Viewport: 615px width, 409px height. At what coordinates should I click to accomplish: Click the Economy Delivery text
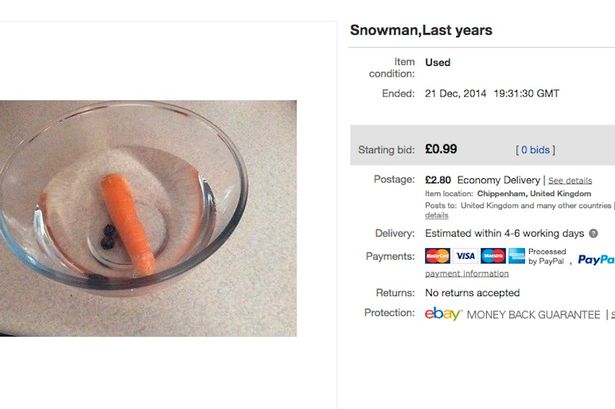point(499,180)
